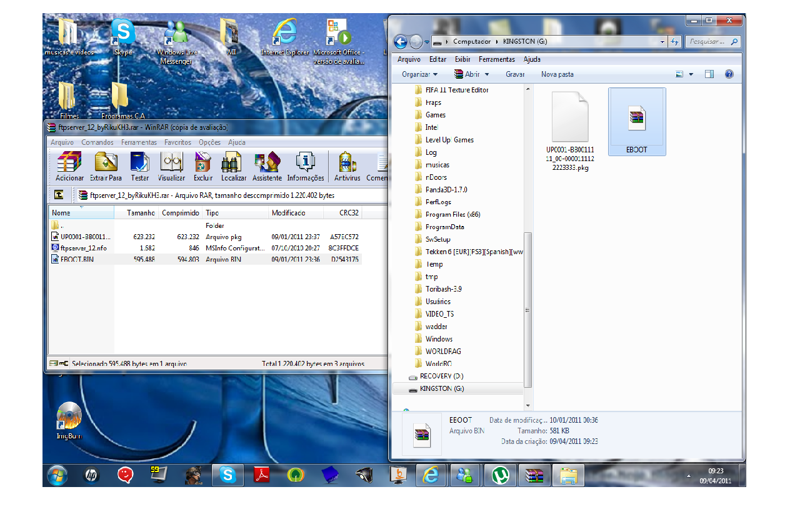Click the Localizar binoculars icon
Viewport: 800px width, 532px height.
233,167
